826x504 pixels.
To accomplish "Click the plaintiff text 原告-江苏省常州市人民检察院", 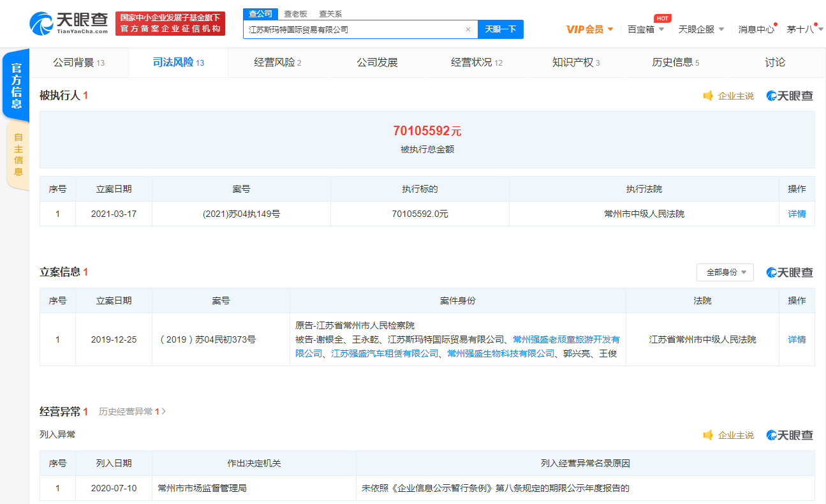I will pos(355,325).
